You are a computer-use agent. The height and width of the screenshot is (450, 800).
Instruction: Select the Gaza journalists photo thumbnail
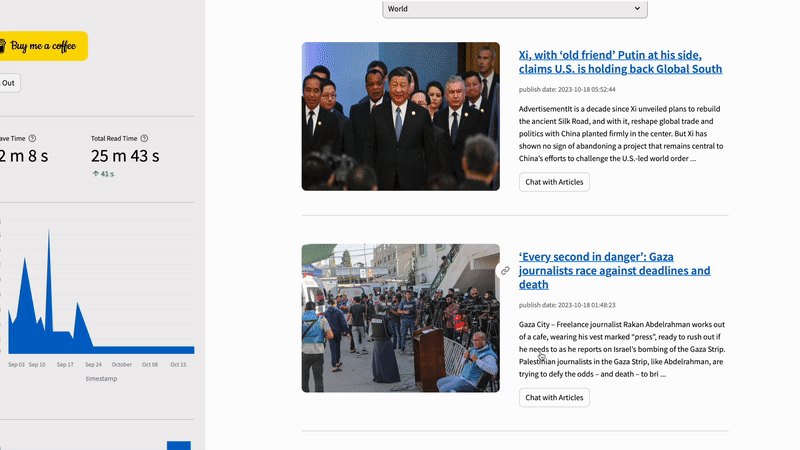tap(400, 318)
